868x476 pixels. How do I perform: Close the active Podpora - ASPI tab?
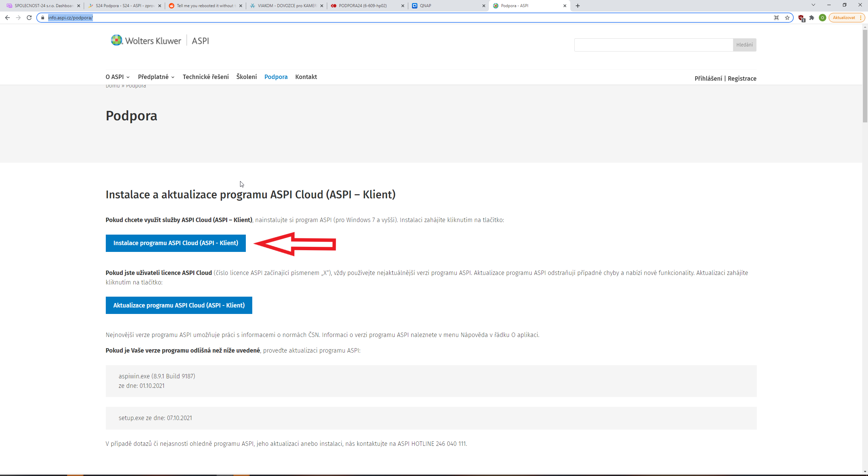(565, 6)
